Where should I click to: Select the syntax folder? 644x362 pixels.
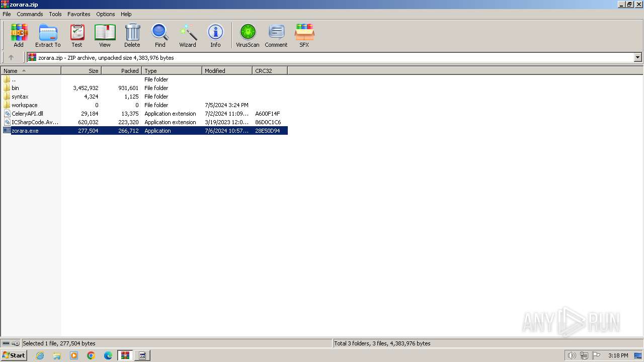click(x=144, y=97)
